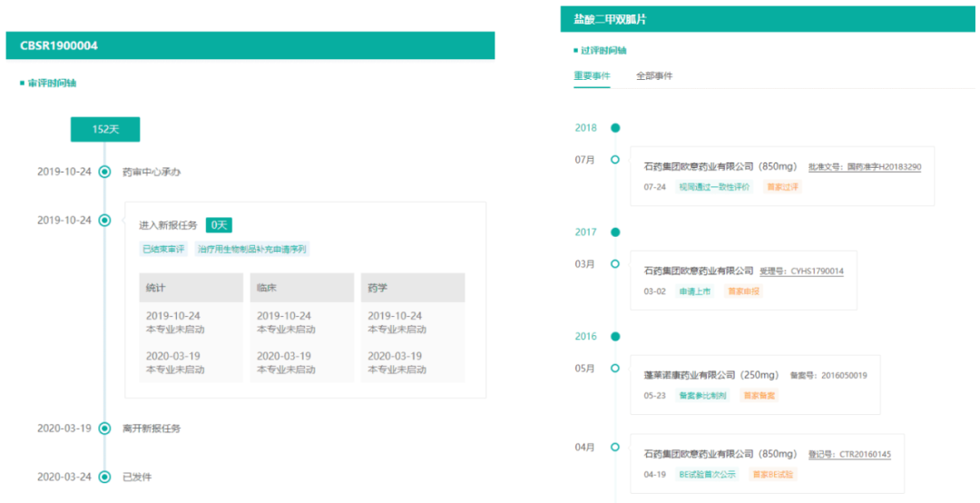980x503 pixels.
Task: Click the 07月 timeline circle marker
Action: 615,160
